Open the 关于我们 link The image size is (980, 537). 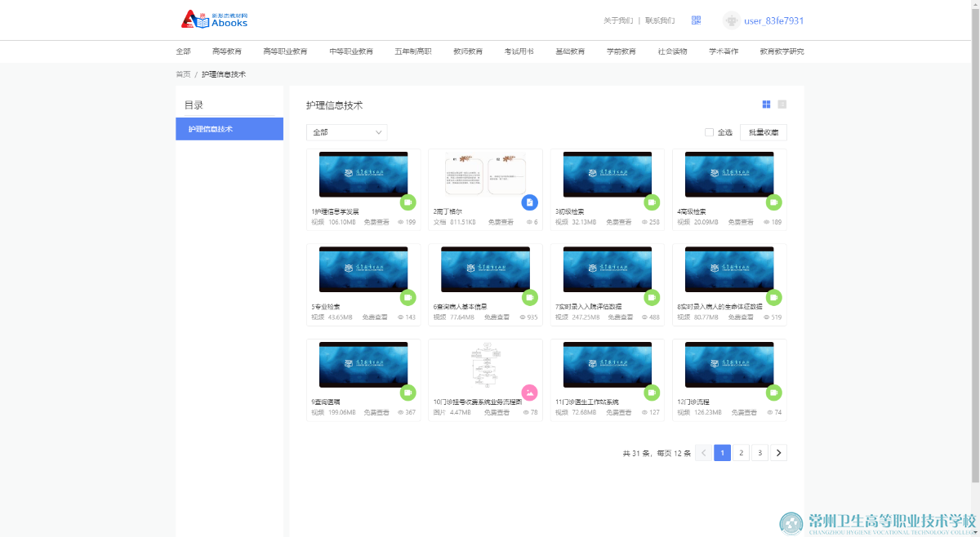click(x=617, y=20)
